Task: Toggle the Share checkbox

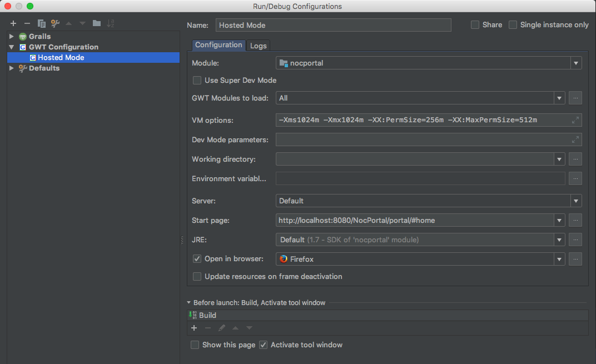Action: 475,25
